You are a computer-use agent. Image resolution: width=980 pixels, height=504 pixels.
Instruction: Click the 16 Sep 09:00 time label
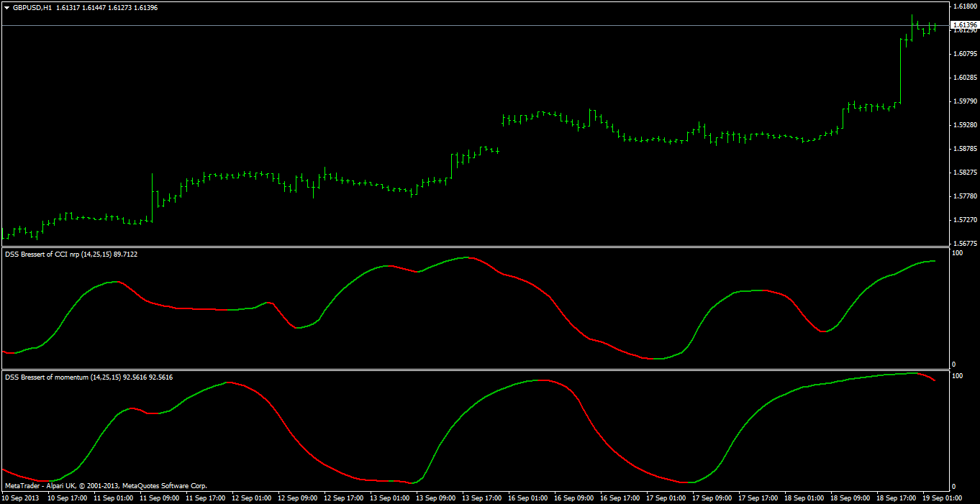(576, 498)
